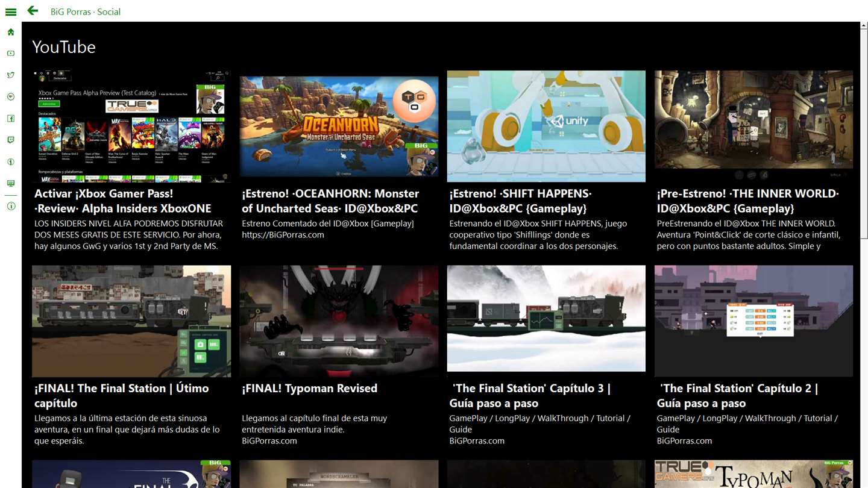Open 'The Final Station' Capítulo 2 title
Screen dimensions: 868x488
pyautogui.click(x=737, y=395)
